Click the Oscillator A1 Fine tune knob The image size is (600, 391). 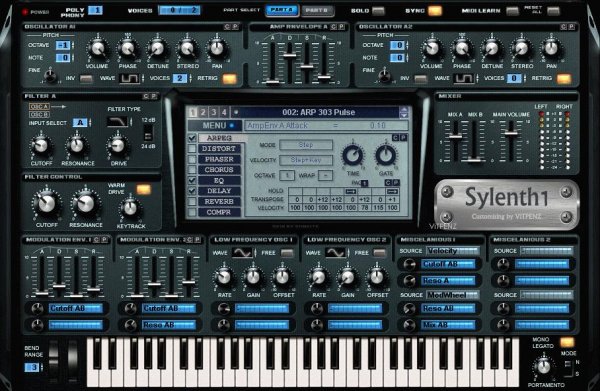pyautogui.click(x=50, y=76)
